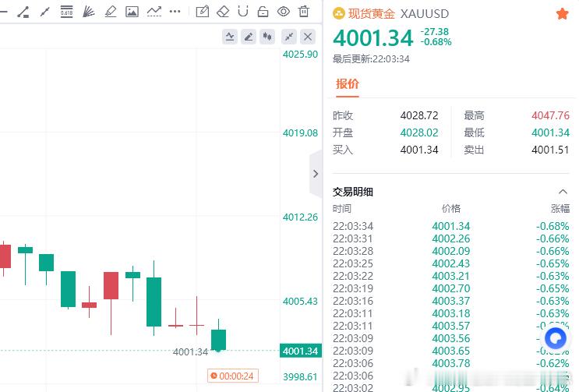The image size is (579, 392).
Task: Exit fullscreen with the collapse arrows icon
Action: coord(289,37)
